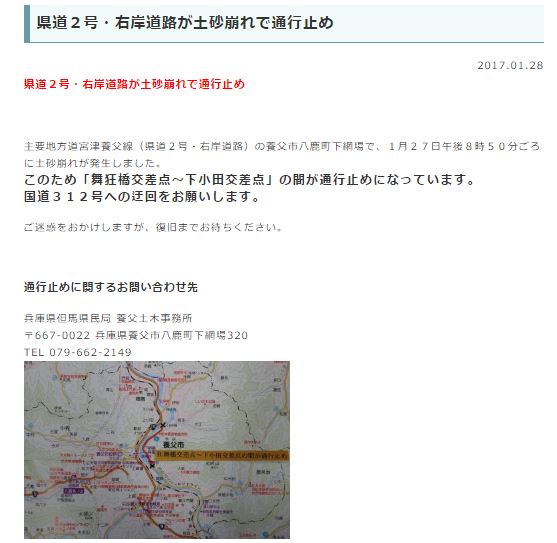Click the route shield at the map's bottom
The image size is (557, 543).
point(162,526)
